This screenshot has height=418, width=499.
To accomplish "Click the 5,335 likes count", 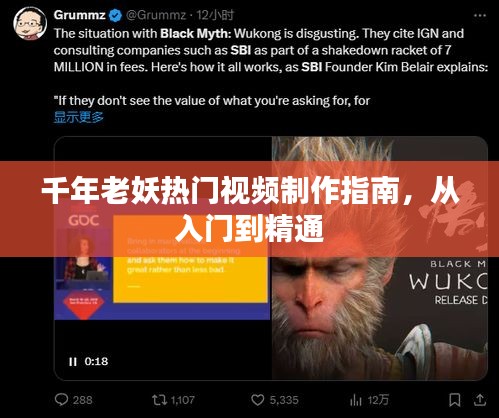I will pyautogui.click(x=284, y=400).
